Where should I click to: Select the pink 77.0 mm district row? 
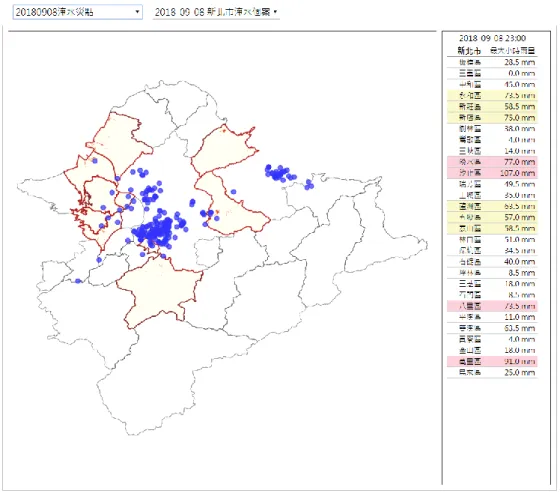coord(492,162)
